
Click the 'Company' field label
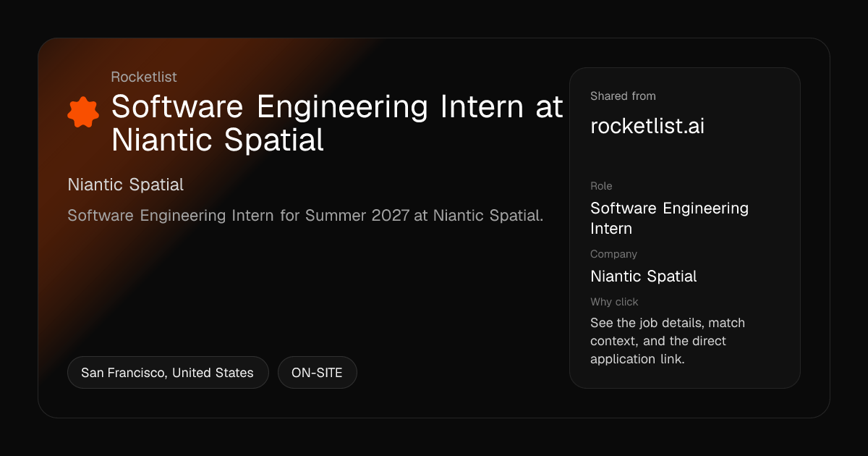613,254
